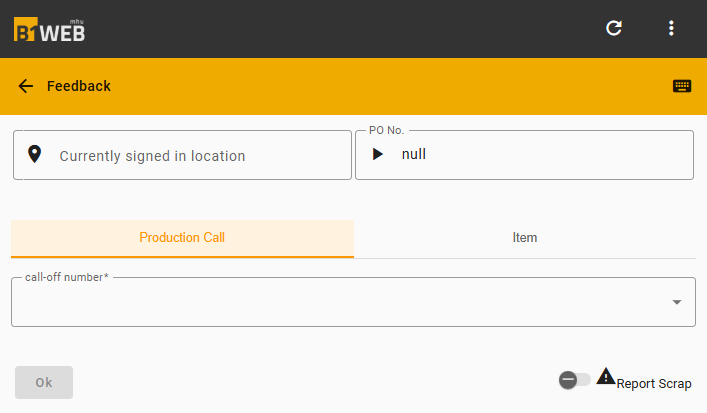Click the Feedback page title
The height and width of the screenshot is (413, 707).
point(79,86)
